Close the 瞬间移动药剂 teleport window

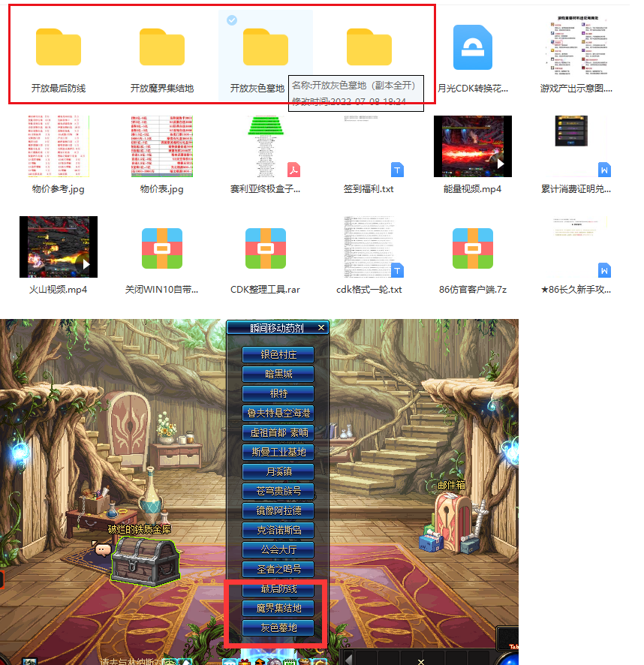click(321, 328)
